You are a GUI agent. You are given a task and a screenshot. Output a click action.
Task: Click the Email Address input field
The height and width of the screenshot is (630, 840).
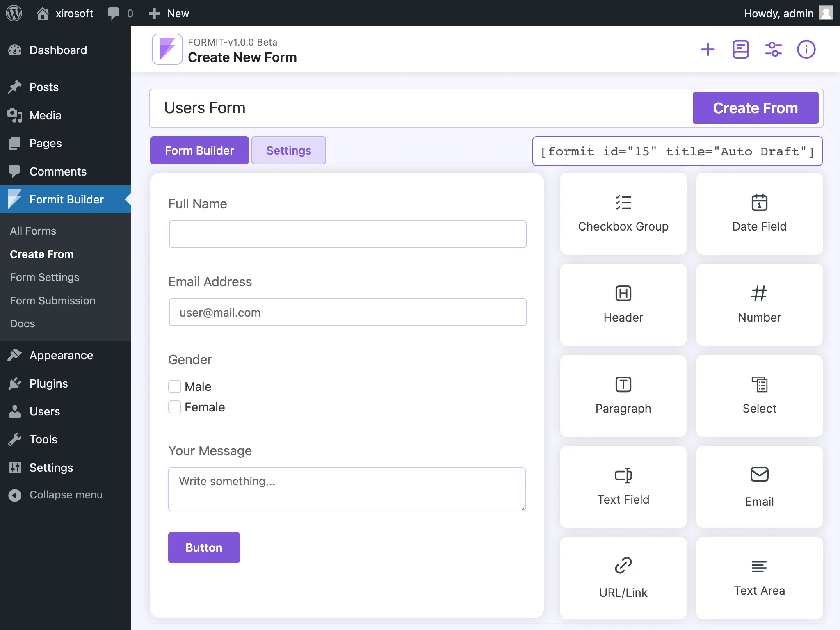tap(347, 312)
